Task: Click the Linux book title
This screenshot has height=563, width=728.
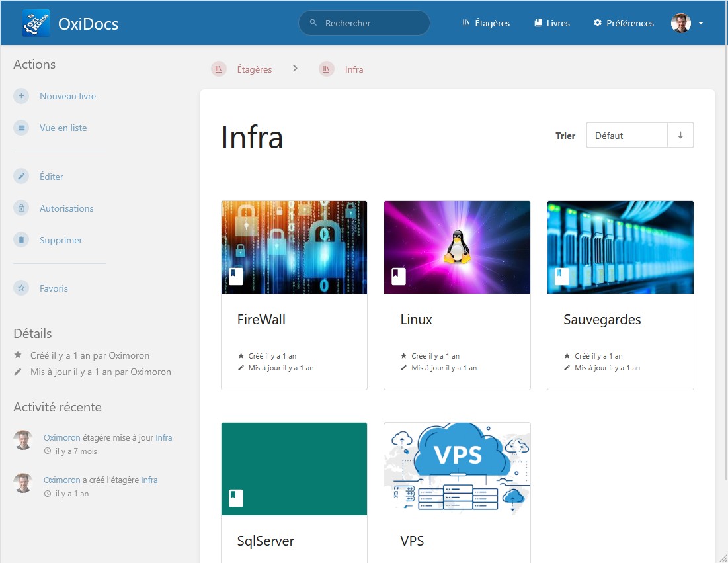Action: coord(416,320)
